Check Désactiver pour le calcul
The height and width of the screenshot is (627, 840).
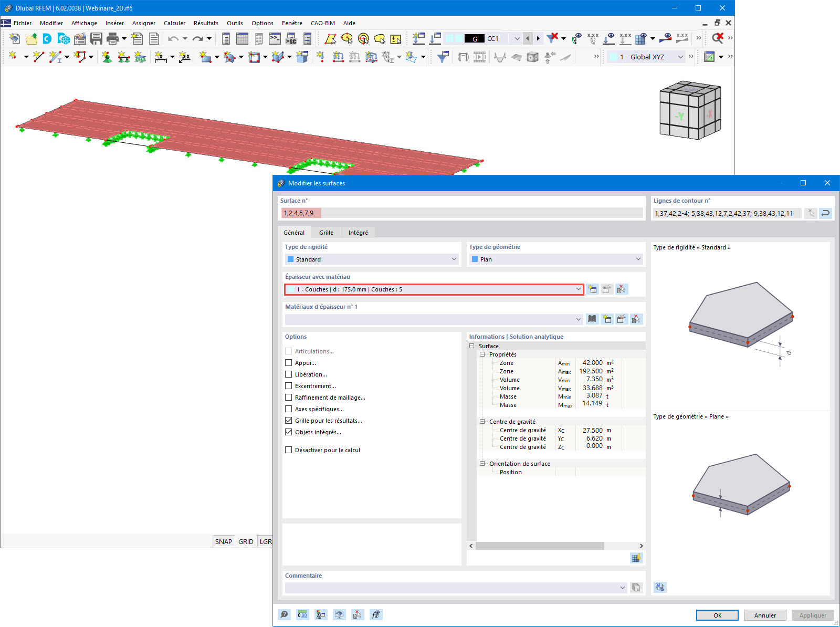click(x=288, y=450)
